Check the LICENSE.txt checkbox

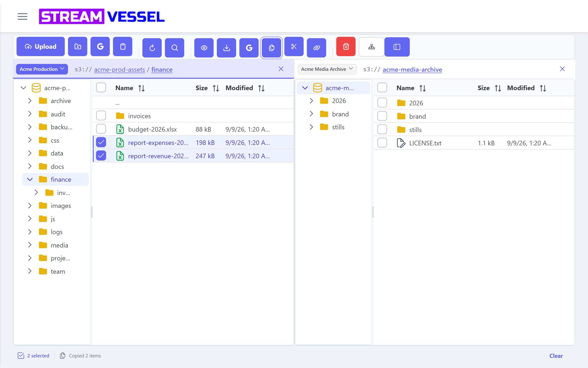382,143
